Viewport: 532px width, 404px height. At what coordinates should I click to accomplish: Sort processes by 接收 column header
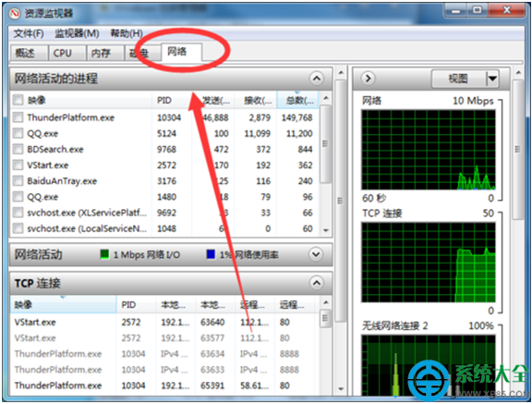click(256, 101)
